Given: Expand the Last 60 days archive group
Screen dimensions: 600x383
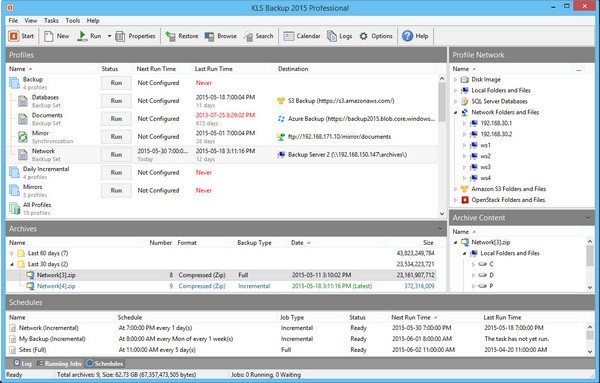Looking at the screenshot, I should click(x=12, y=253).
